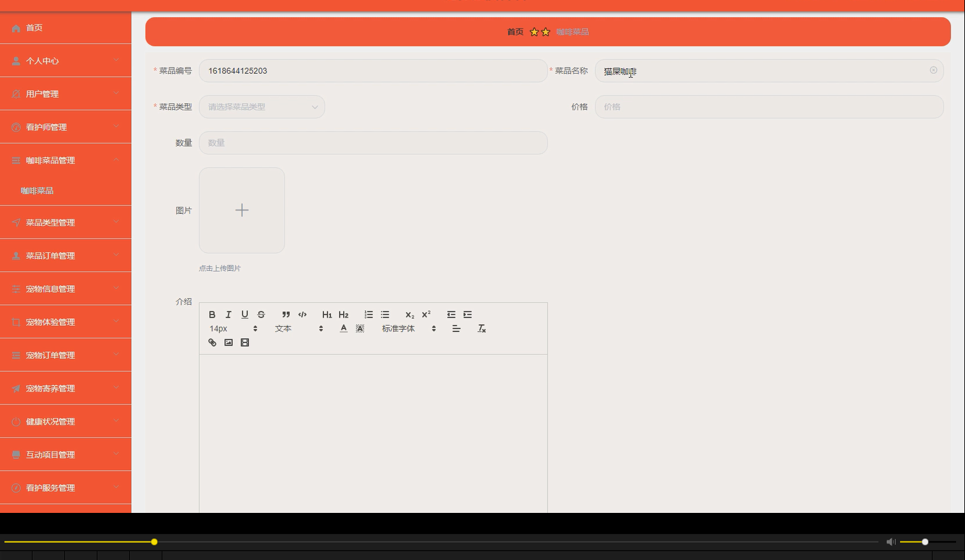This screenshot has height=560, width=965.
Task: Clear the 菜品名称 field with the X icon
Action: [933, 70]
